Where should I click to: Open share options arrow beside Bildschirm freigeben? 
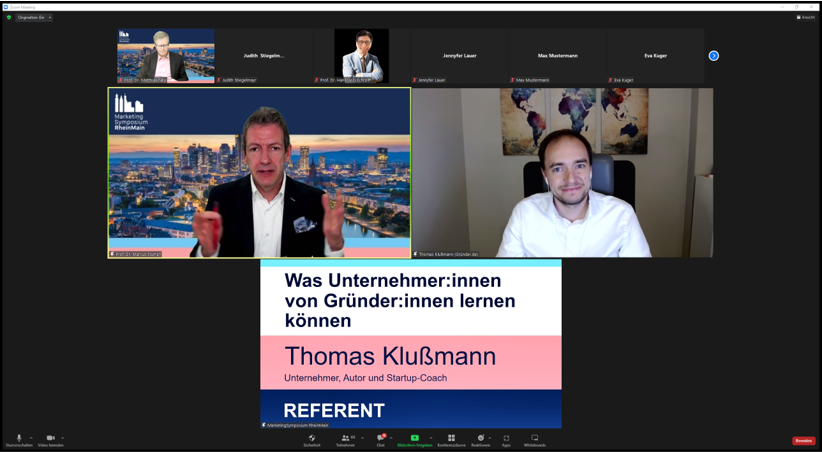431,437
